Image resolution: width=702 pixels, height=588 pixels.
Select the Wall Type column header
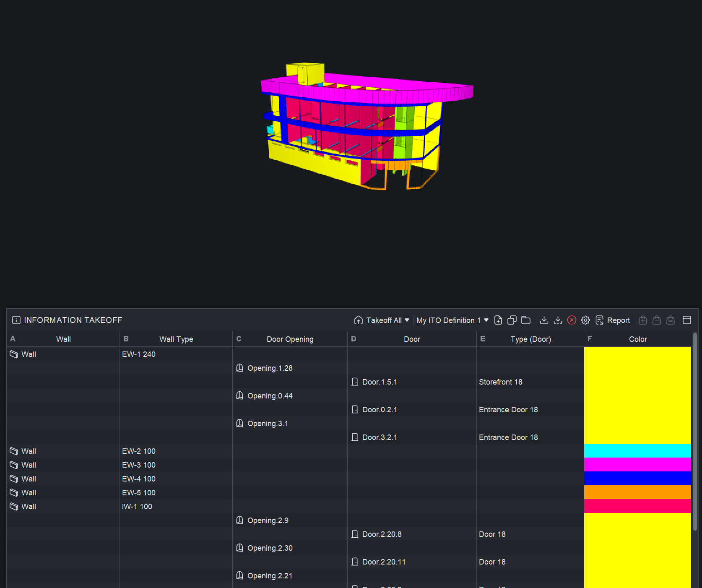(176, 339)
